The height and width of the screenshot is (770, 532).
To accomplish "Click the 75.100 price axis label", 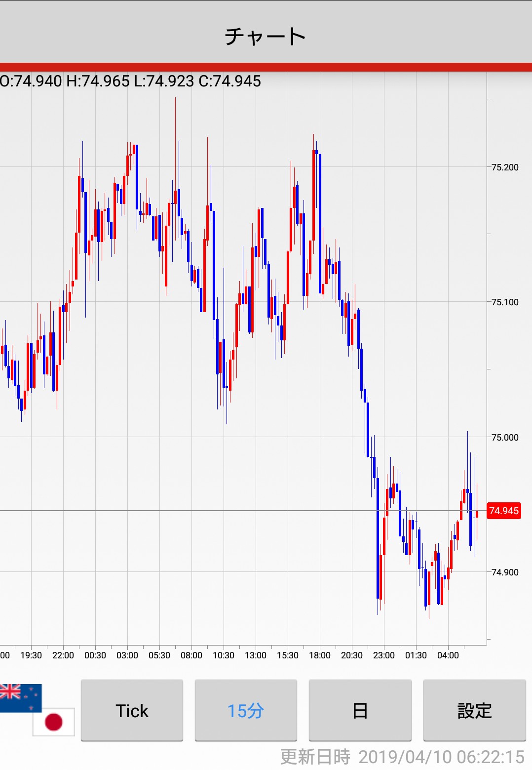I will click(505, 302).
